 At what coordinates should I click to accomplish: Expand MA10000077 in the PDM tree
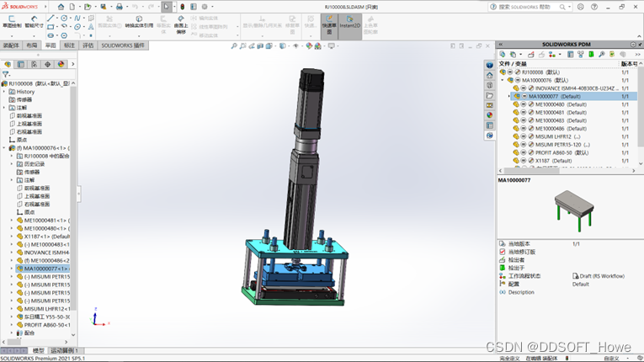509,97
